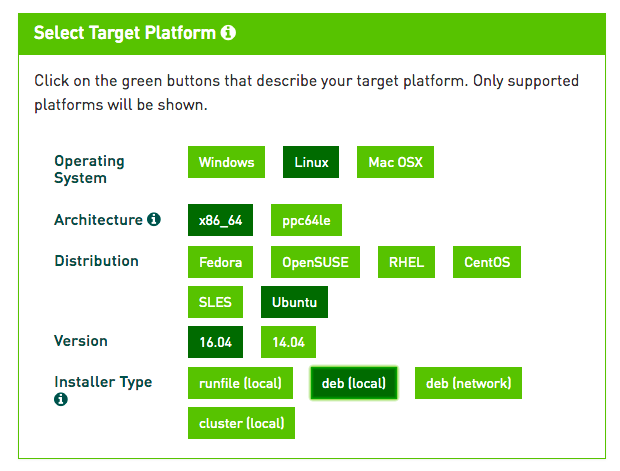This screenshot has width=620, height=471.
Task: Click the Architecture info icon
Action: click(154, 219)
